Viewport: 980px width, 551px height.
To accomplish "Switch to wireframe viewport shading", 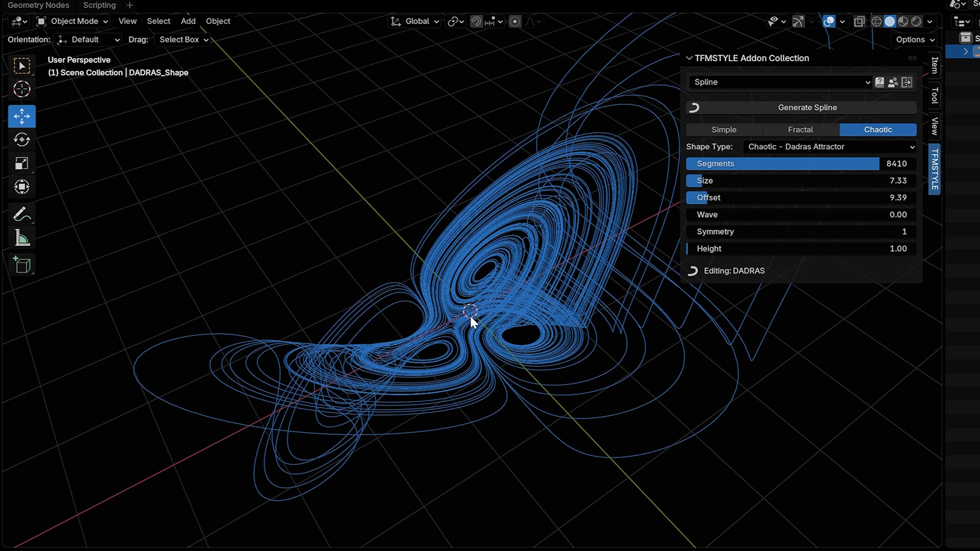I will pyautogui.click(x=876, y=21).
